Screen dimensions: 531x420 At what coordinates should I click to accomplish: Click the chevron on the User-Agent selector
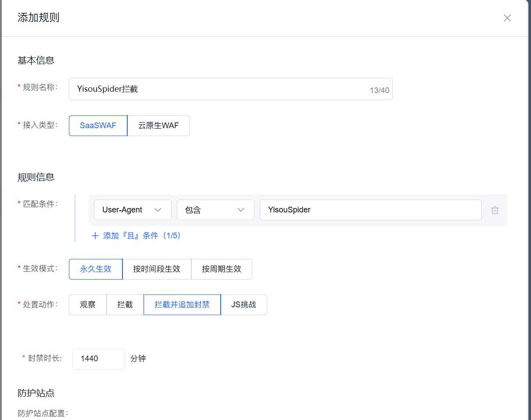[x=158, y=210]
